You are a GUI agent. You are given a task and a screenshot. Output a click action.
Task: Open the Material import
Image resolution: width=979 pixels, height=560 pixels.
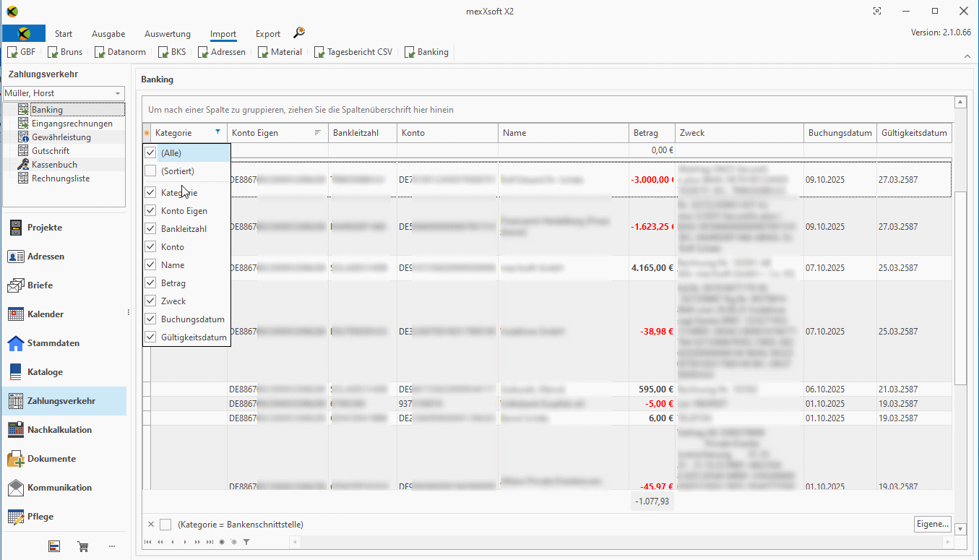coord(280,52)
